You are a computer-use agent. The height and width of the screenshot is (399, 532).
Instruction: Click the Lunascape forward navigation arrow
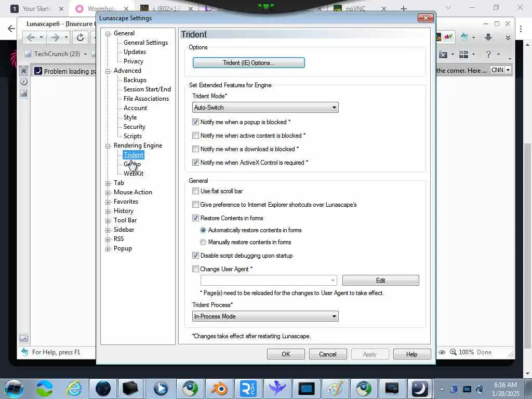55,37
